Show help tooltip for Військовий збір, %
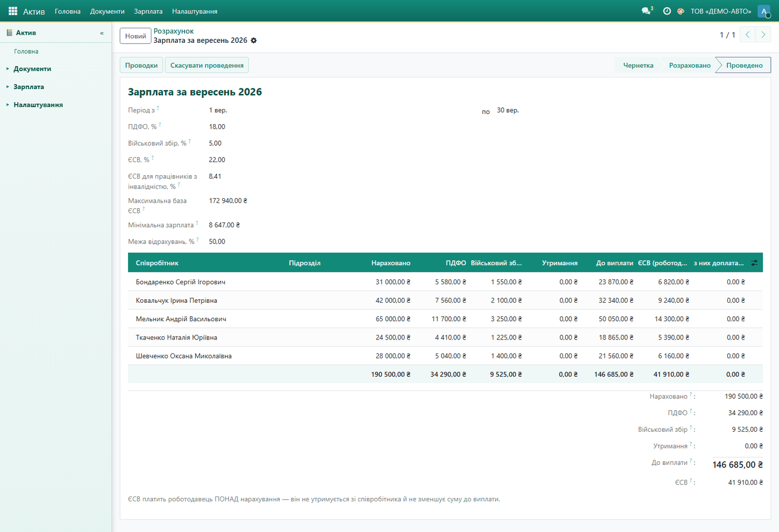This screenshot has height=532, width=779. pyautogui.click(x=190, y=141)
